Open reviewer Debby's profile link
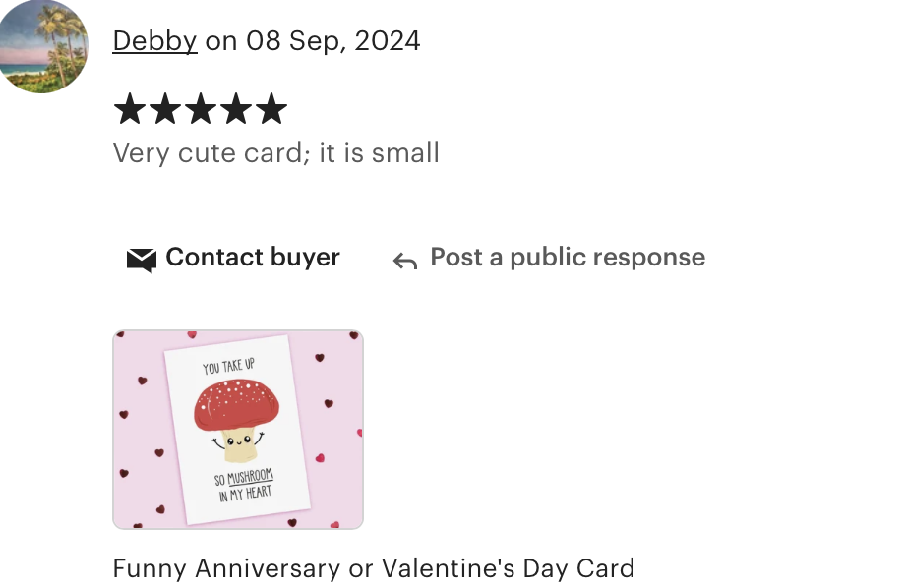Image resolution: width=905 pixels, height=588 pixels. click(x=154, y=41)
